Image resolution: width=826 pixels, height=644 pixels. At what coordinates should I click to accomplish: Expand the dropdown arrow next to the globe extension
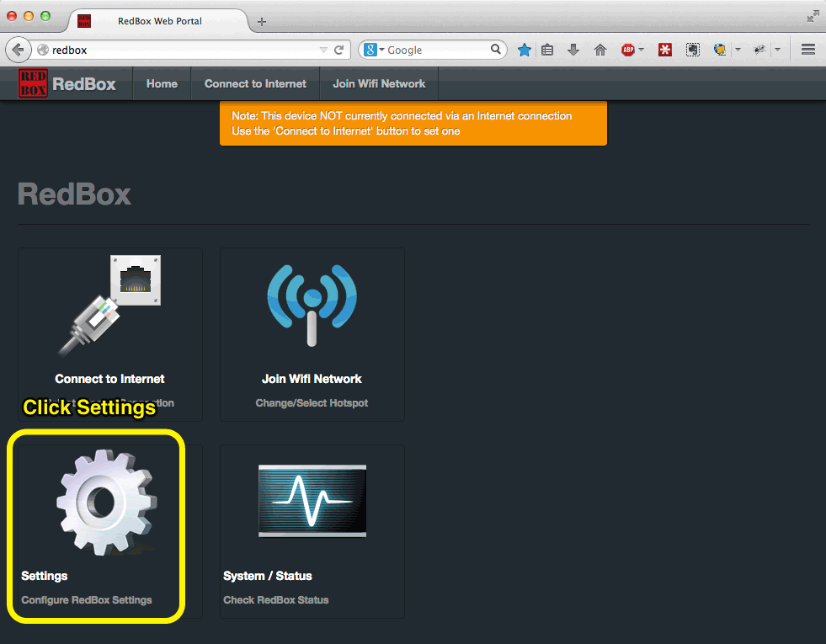[738, 50]
